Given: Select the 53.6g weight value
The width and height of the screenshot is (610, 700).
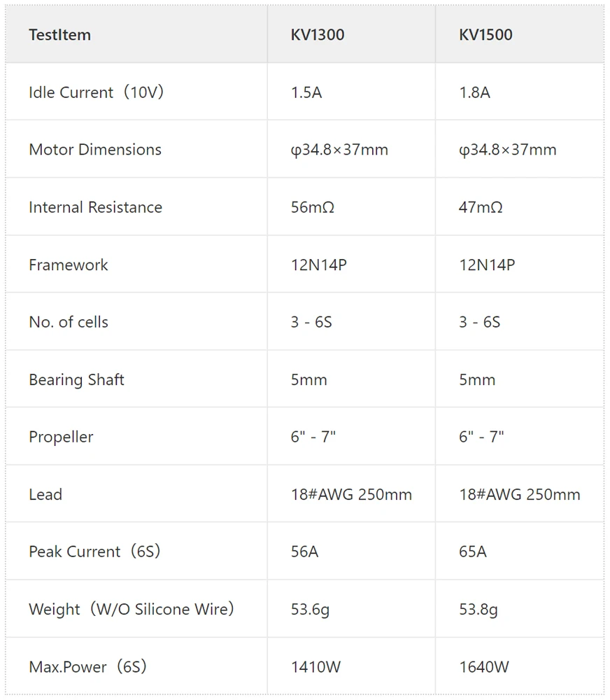Looking at the screenshot, I should coord(310,610).
